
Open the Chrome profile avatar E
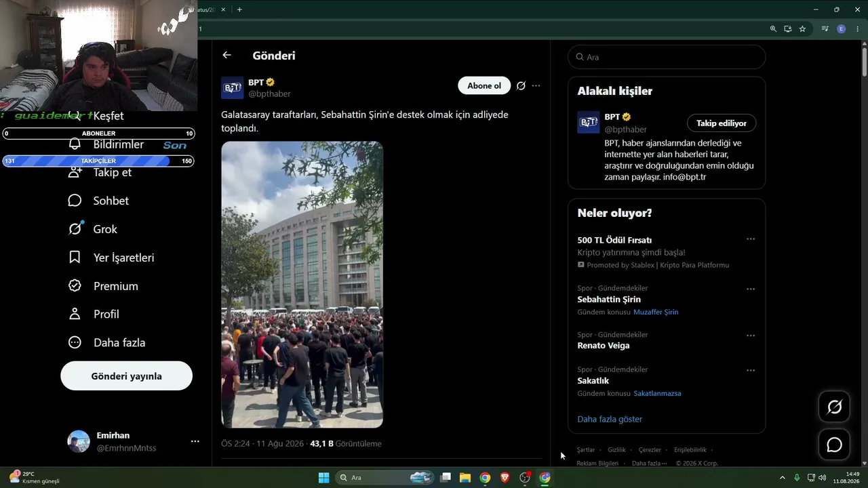pyautogui.click(x=842, y=29)
